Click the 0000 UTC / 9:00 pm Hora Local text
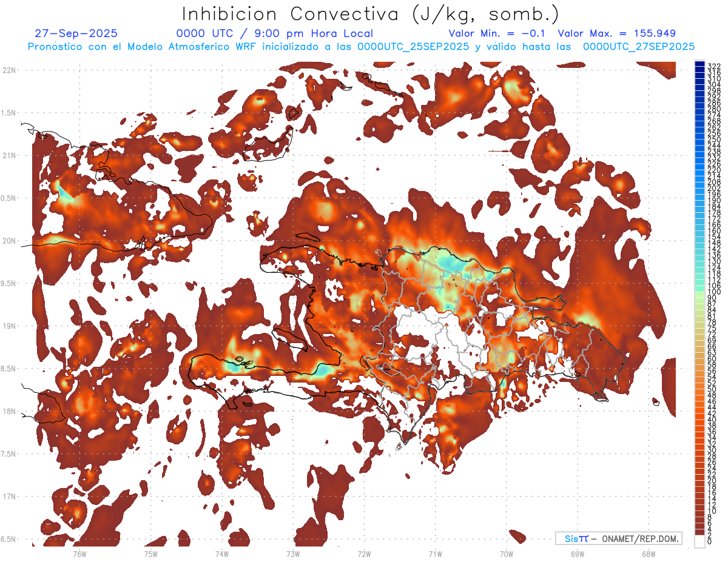Image resolution: width=728 pixels, height=562 pixels. click(274, 33)
